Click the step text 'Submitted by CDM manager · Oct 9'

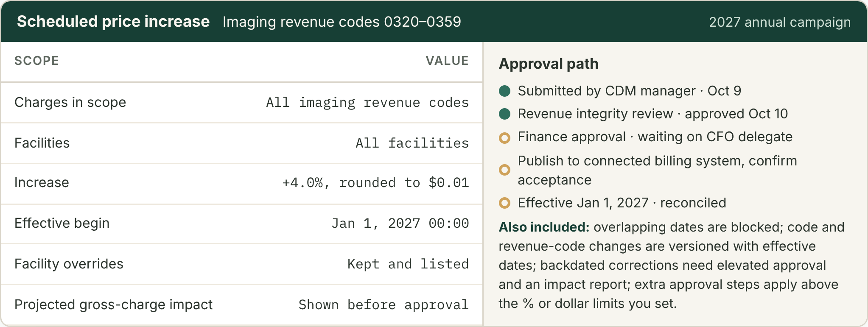pos(630,91)
